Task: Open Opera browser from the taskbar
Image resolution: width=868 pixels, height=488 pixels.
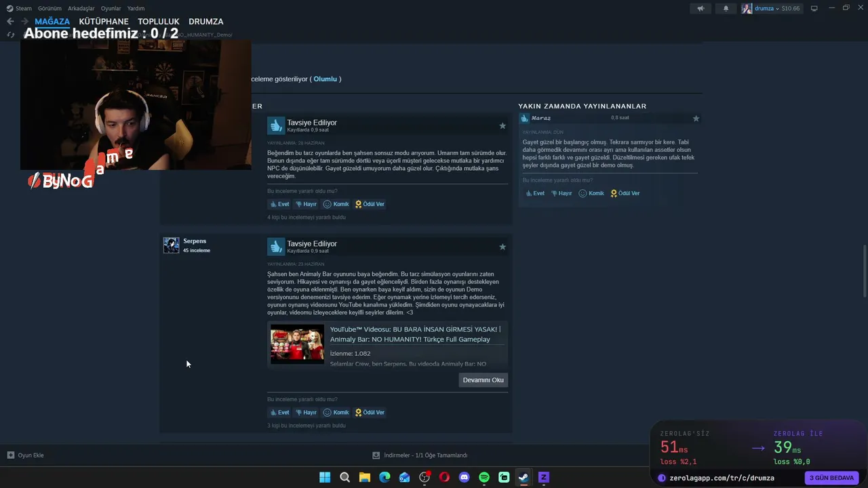Action: coord(444,477)
